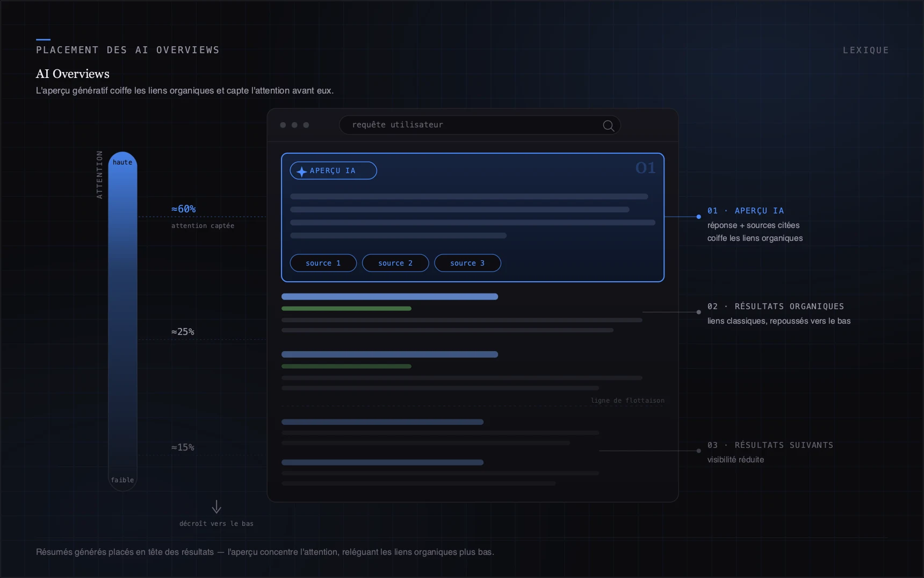
Task: Click the dot marker beside '03 · RÉSULTATS SUIVANTS'
Action: (698, 451)
